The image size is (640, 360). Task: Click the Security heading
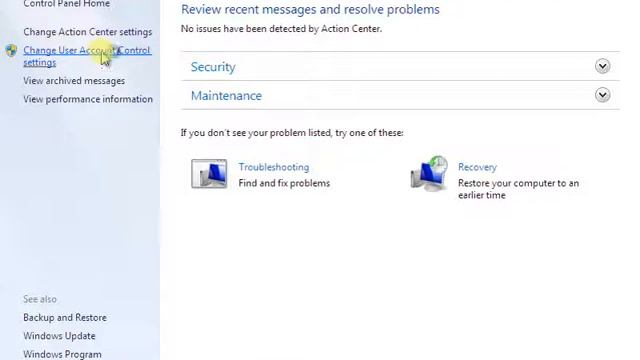tap(213, 67)
